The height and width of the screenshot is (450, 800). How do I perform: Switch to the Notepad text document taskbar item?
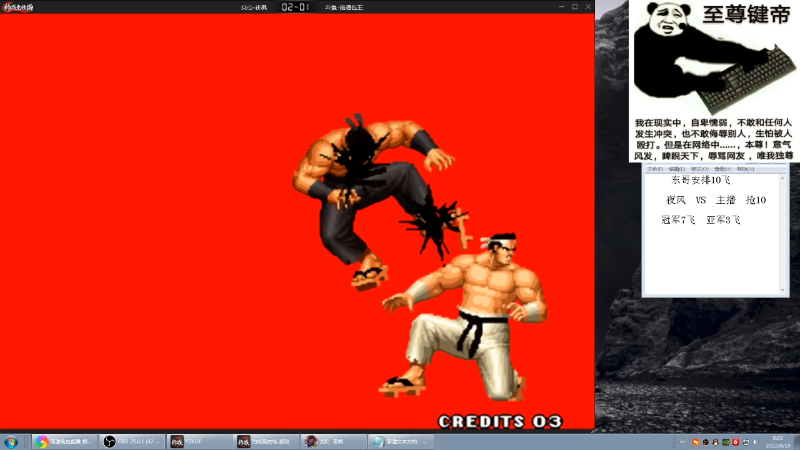[401, 442]
